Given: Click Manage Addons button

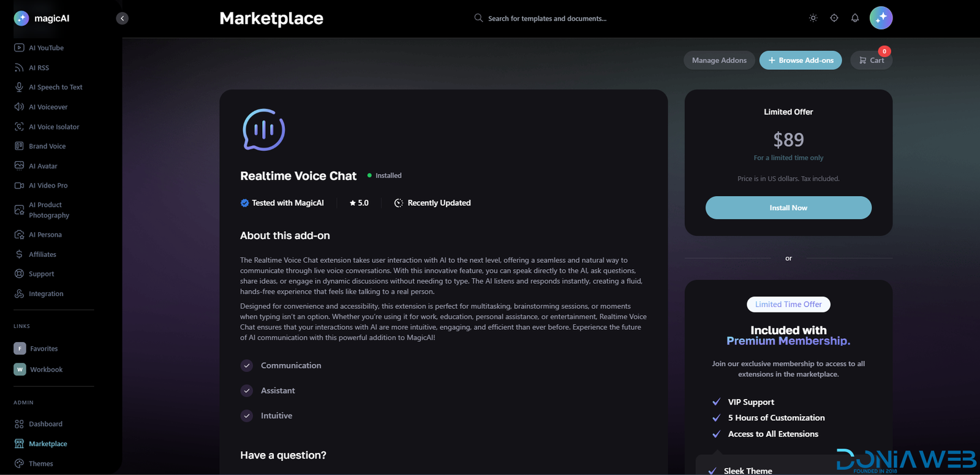Looking at the screenshot, I should [719, 60].
